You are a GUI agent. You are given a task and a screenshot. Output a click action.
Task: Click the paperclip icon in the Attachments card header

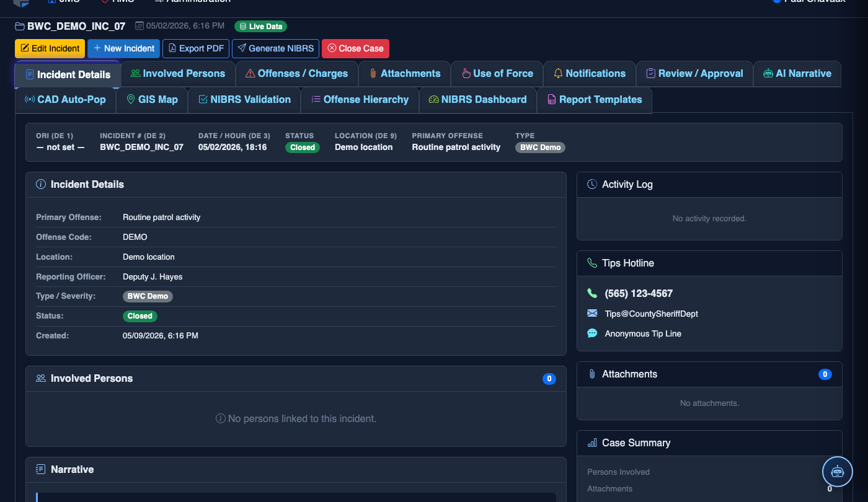coord(592,374)
